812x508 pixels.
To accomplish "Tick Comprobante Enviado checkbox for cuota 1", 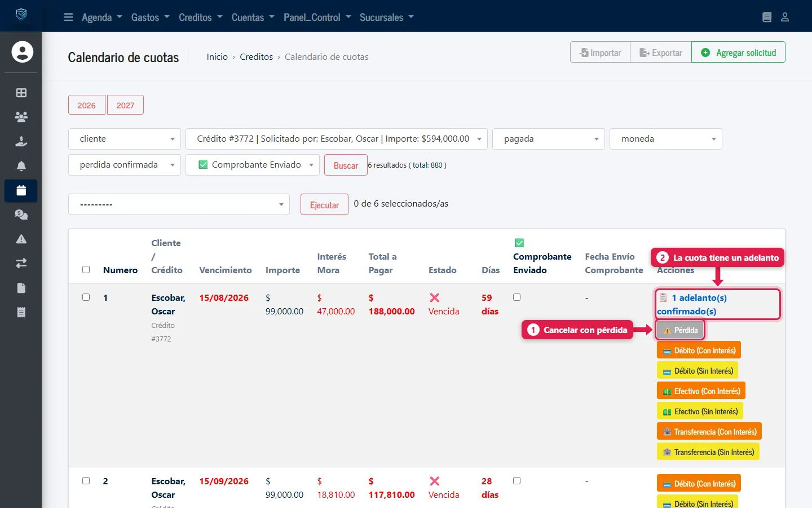I will click(x=517, y=297).
